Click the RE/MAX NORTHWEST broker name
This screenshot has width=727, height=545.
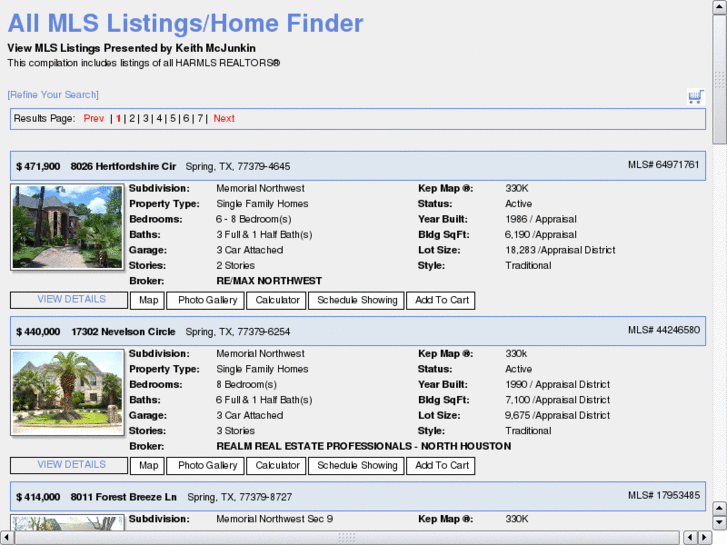[269, 281]
